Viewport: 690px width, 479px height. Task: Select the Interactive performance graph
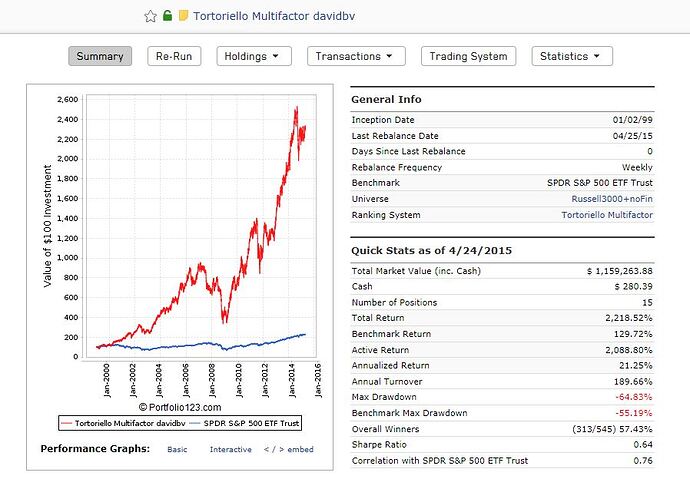coord(231,450)
